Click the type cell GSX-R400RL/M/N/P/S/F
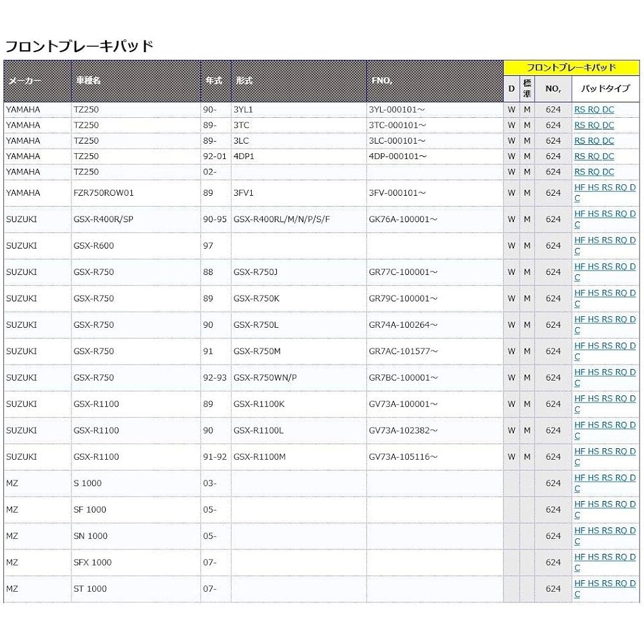The width and height of the screenshot is (644, 644). point(281,220)
